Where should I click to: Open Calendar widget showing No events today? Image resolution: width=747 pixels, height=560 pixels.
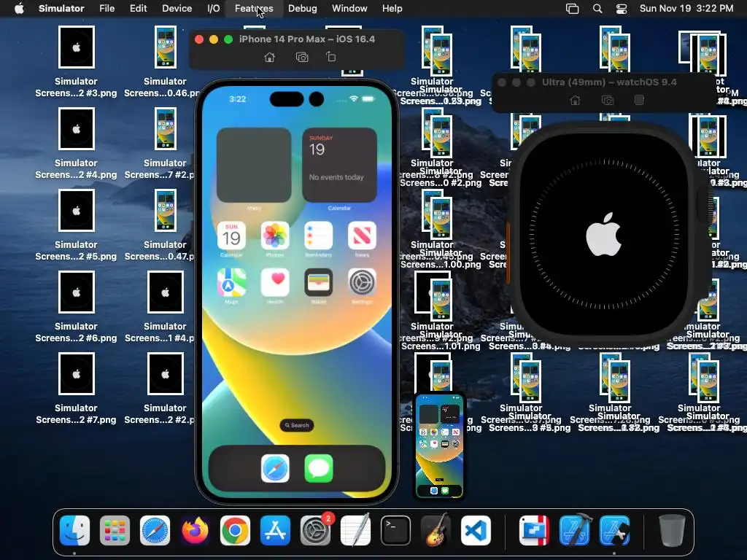pyautogui.click(x=339, y=166)
